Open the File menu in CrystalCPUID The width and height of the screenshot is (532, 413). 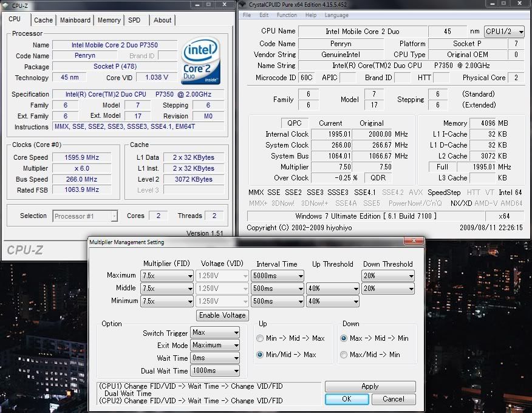coord(247,15)
